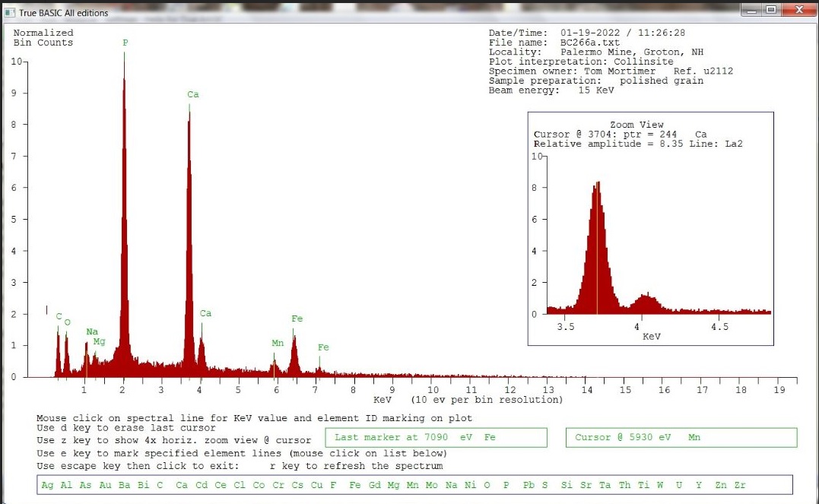819x504 pixels.
Task: Select Al in the bottom element list
Action: click(x=66, y=485)
